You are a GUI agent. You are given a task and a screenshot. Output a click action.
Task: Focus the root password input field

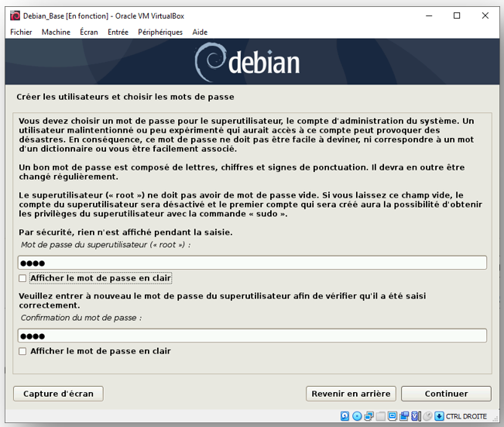tap(252, 263)
